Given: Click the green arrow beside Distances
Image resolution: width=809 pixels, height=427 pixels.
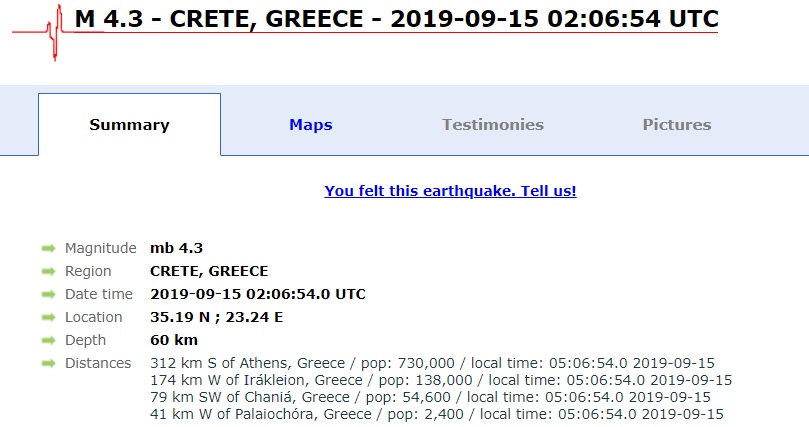Looking at the screenshot, I should pos(48,364).
